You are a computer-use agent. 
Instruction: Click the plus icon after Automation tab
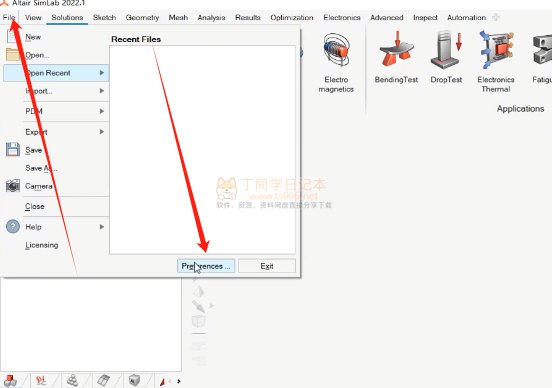pos(496,17)
